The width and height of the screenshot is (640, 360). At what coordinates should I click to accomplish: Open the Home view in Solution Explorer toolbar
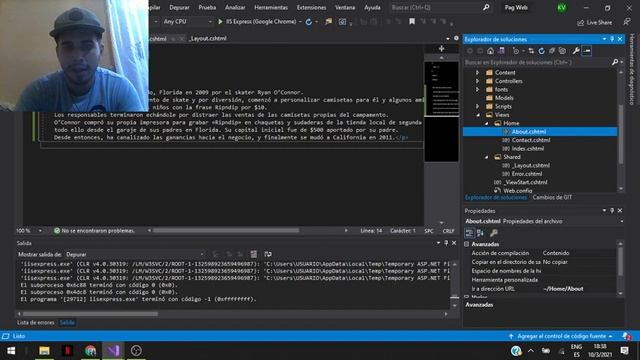coord(490,51)
